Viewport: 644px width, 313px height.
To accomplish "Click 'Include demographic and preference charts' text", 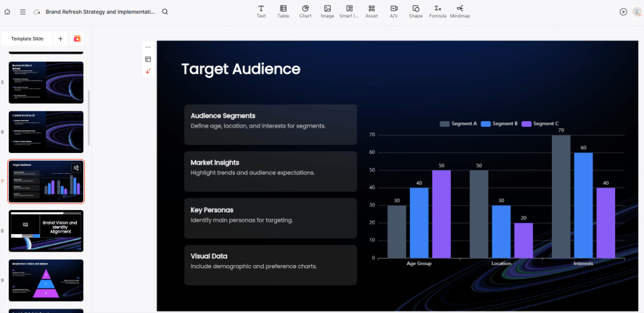I will (254, 266).
